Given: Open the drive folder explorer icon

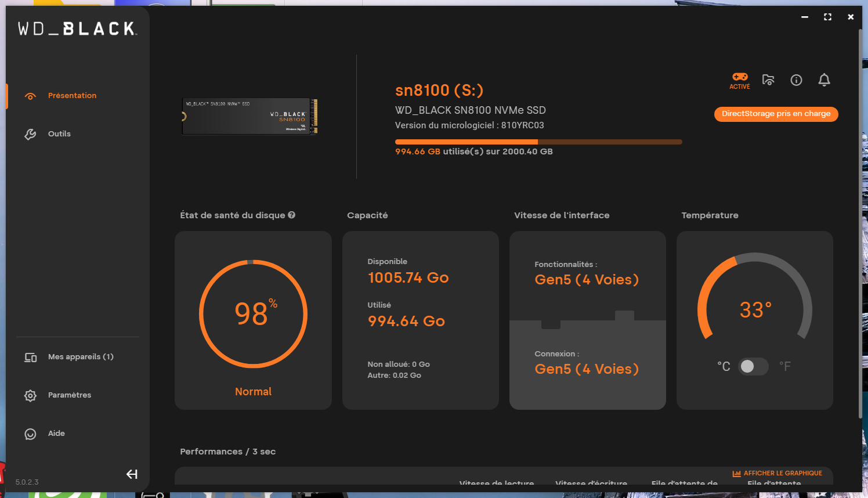Looking at the screenshot, I should pyautogui.click(x=768, y=80).
